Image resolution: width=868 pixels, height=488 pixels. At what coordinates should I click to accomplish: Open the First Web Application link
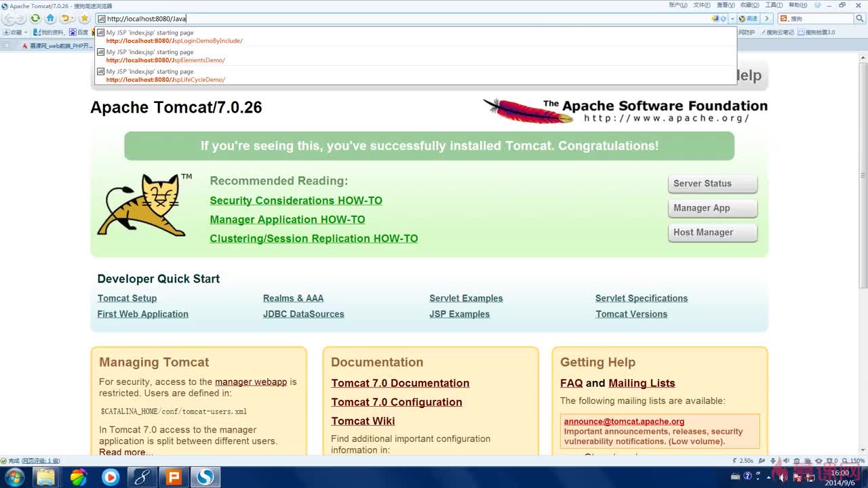[x=142, y=314]
